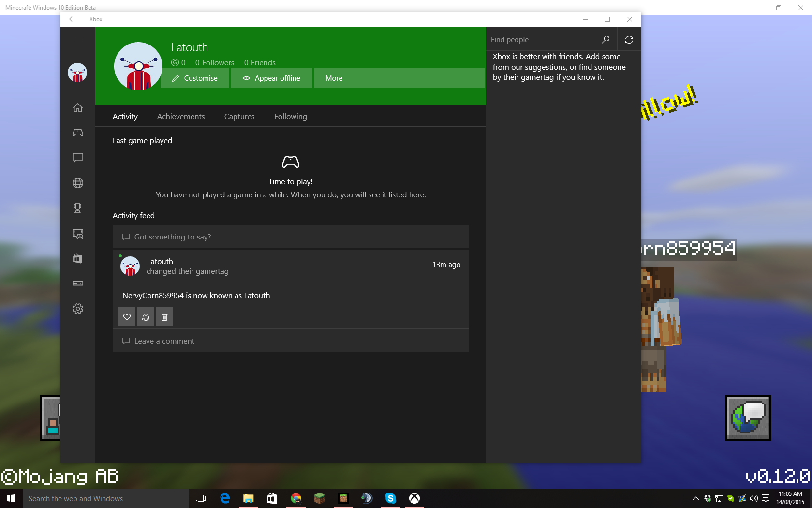This screenshot has width=812, height=508.
Task: Open the Store bag icon in sidebar
Action: pos(78,258)
